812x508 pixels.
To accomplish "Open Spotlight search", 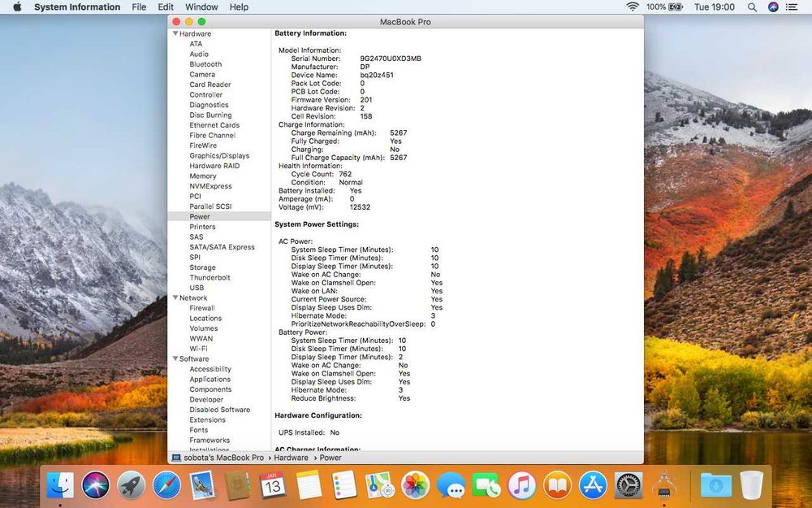I will (752, 7).
